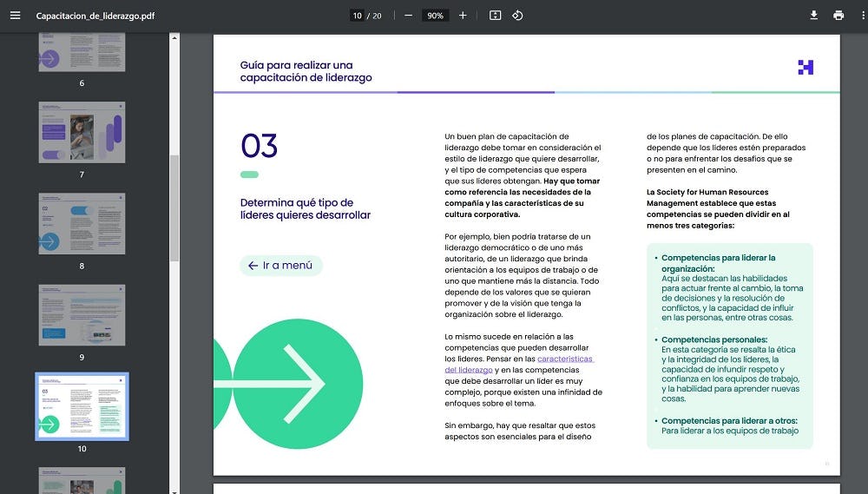Select page 6 thumbnail

coord(82,52)
